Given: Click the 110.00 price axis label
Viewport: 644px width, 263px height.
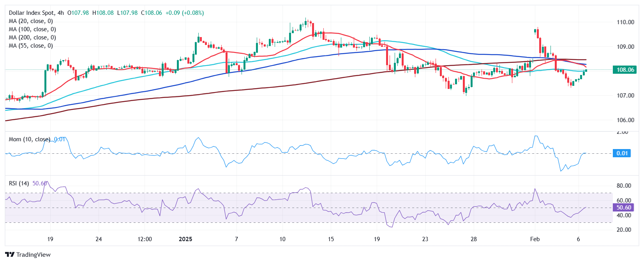Looking at the screenshot, I should click(x=625, y=22).
